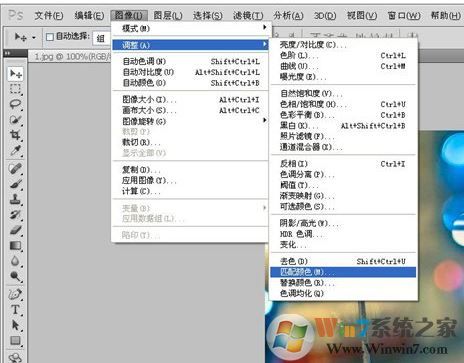Image resolution: width=464 pixels, height=363 pixels.
Task: Open the 选择(S) menu
Action: pyautogui.click(x=207, y=15)
